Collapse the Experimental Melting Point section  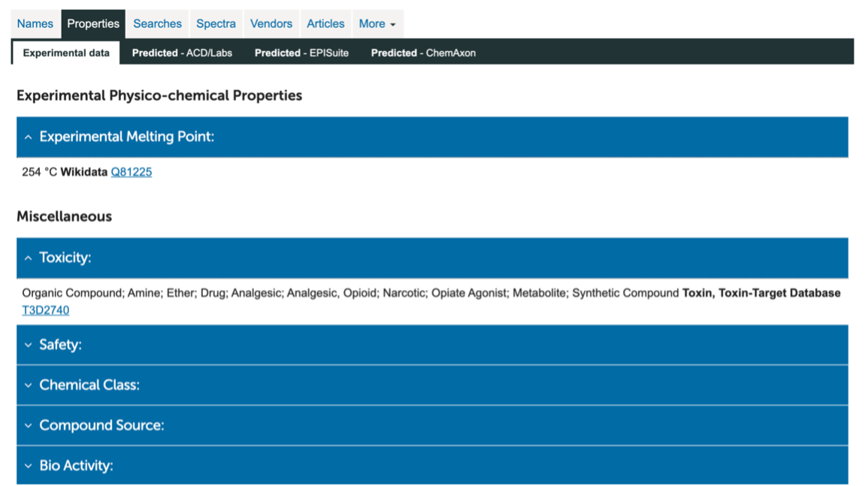432,137
